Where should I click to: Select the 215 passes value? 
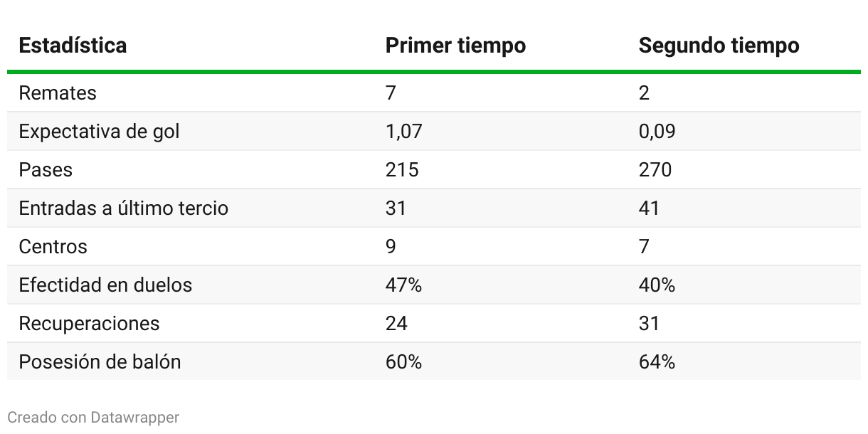tap(402, 170)
